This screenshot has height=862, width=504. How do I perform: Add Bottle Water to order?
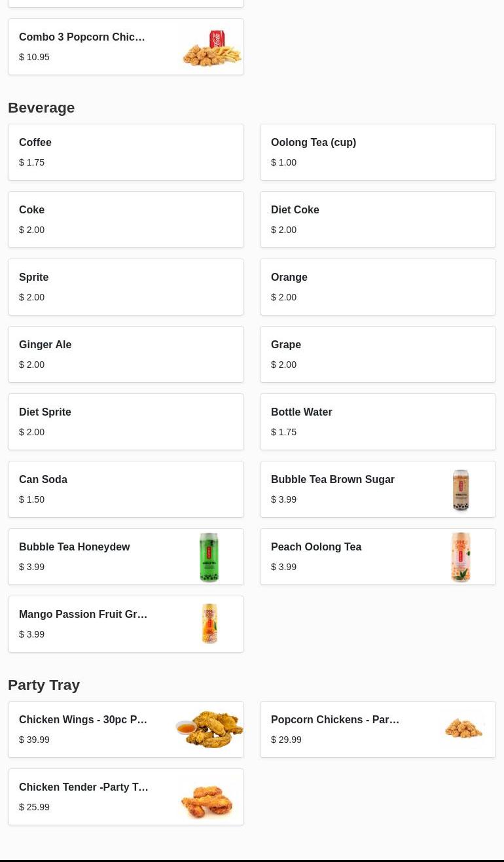378,422
